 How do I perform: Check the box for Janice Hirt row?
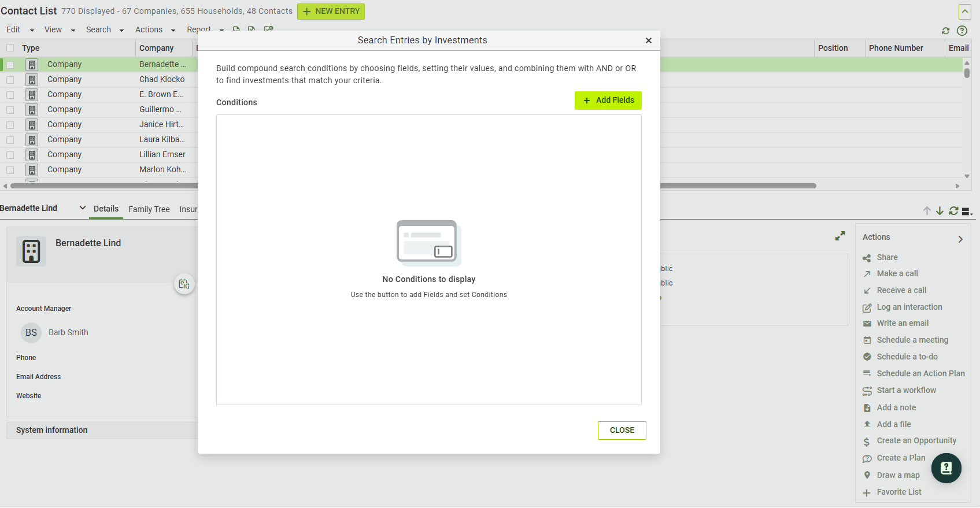point(10,125)
